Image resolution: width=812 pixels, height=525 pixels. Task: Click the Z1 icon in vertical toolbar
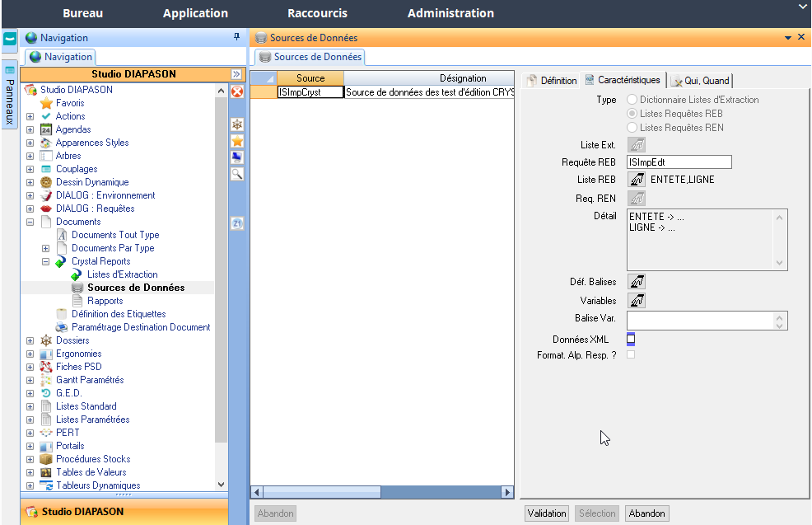click(x=237, y=223)
